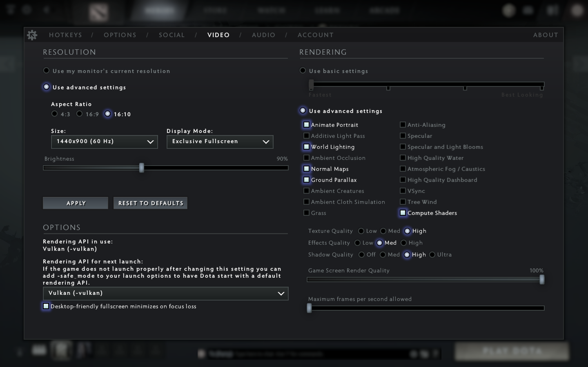
Task: Switch to the HOTKEYS settings tab
Action: click(66, 35)
